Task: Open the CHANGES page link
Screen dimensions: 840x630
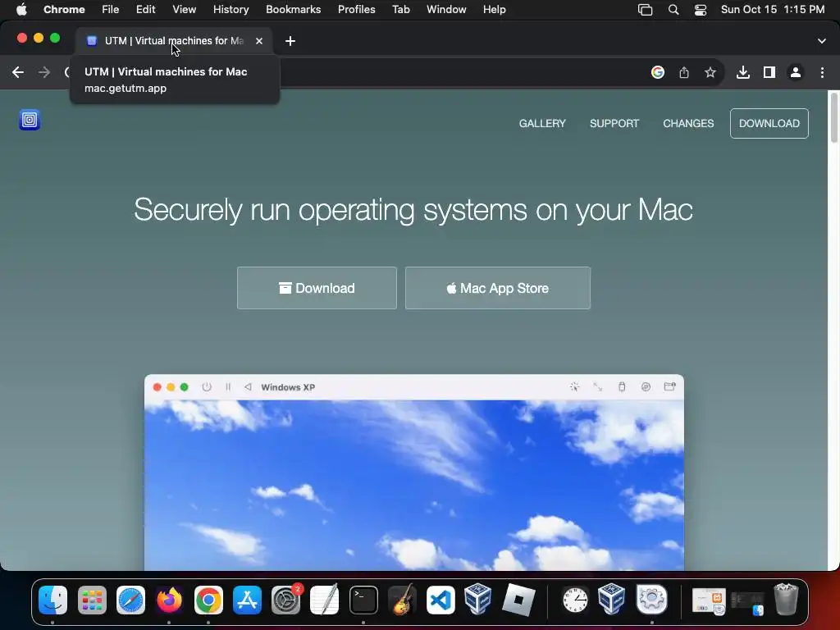Action: coord(688,123)
